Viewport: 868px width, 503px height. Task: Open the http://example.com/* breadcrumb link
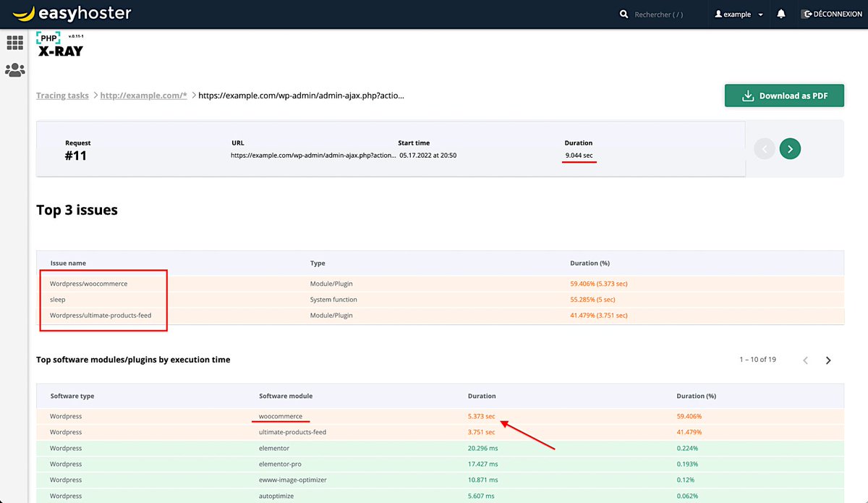143,96
